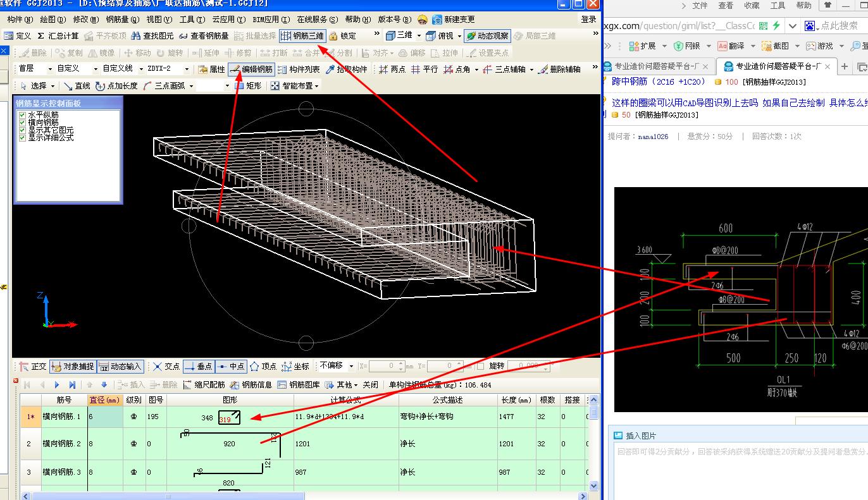The width and height of the screenshot is (868, 500).
Task: Choose 点加长度 point plus length tool
Action: pyautogui.click(x=116, y=86)
